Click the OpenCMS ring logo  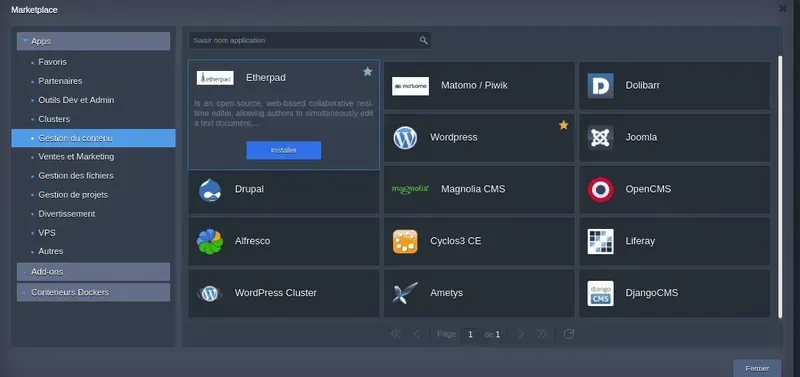(x=601, y=189)
